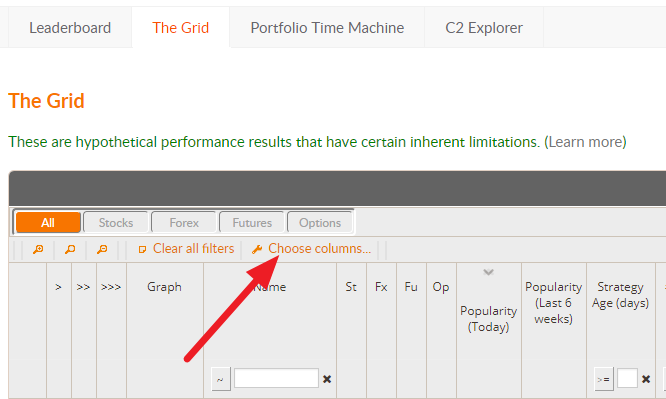Click the sort arrow above Popularity (Today)
The image size is (666, 399).
488,272
